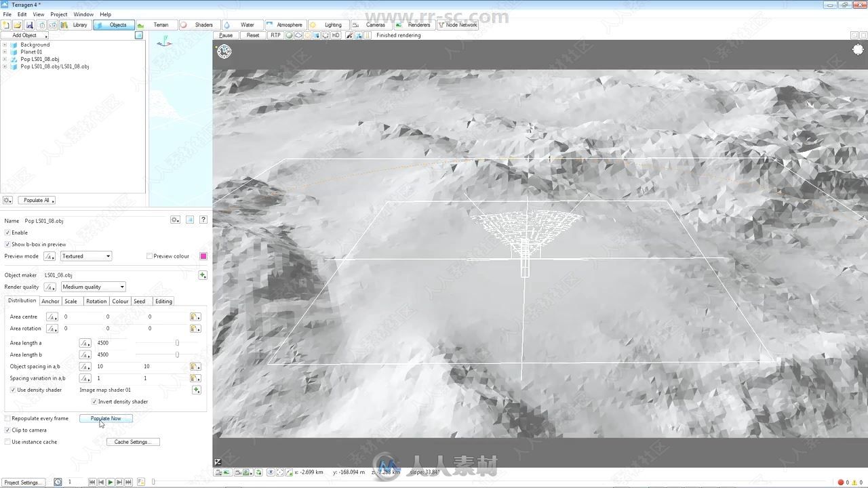Screen dimensions: 868x488
Task: Open the Node Network view
Action: [458, 25]
